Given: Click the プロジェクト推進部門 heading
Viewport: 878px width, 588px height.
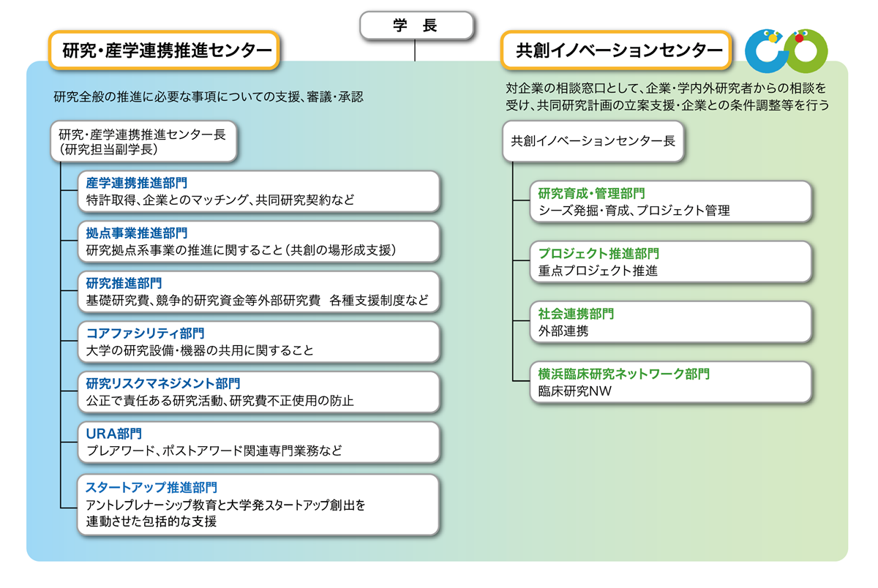Looking at the screenshot, I should [599, 254].
